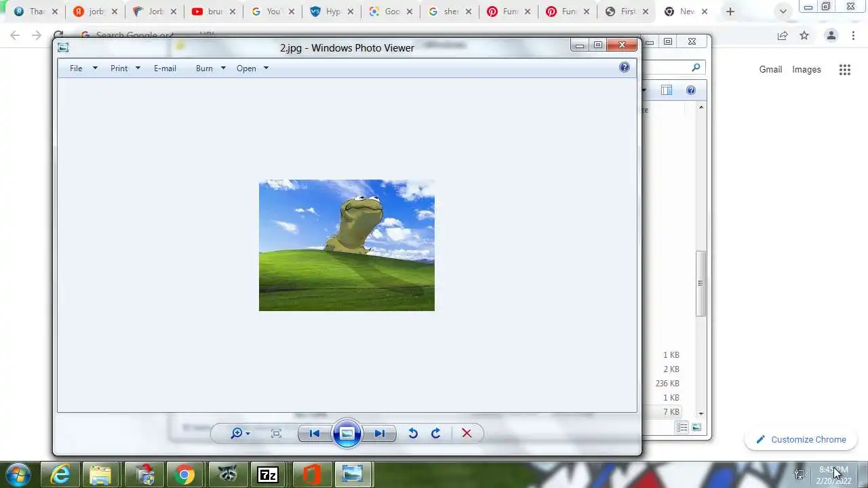
Task: Open the clock showing 2/20/2022
Action: tap(833, 474)
